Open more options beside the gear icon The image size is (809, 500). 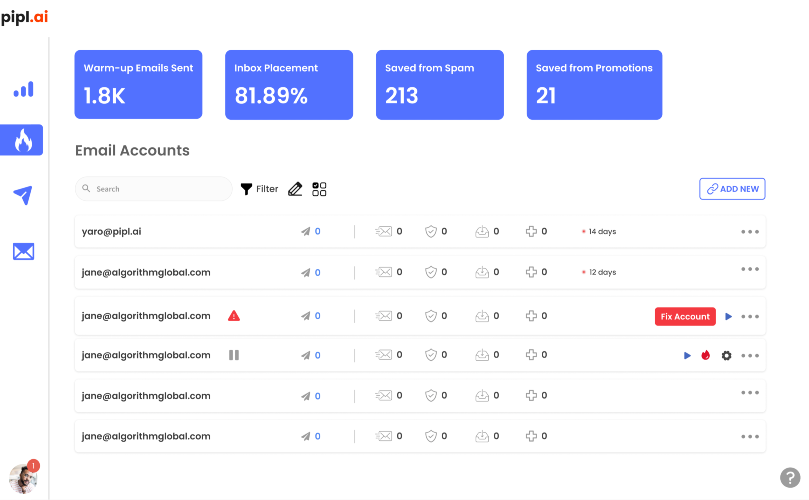click(750, 356)
